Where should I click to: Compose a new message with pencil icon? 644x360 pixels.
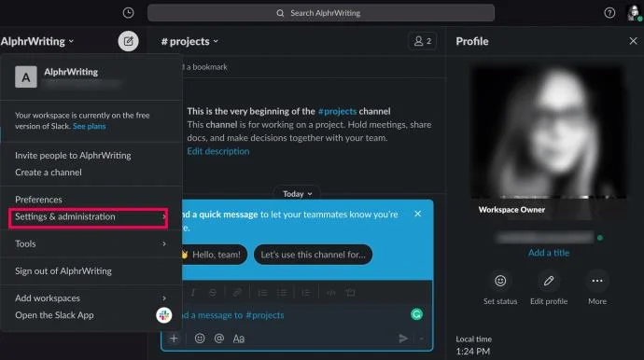click(128, 41)
